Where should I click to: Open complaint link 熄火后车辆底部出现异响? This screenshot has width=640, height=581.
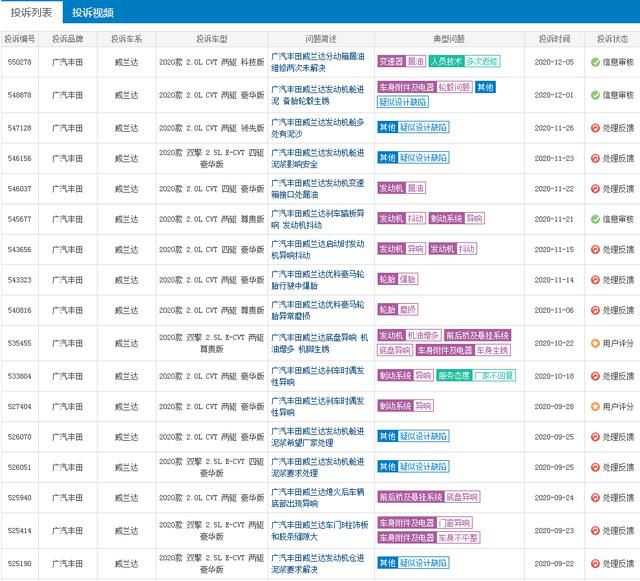318,498
